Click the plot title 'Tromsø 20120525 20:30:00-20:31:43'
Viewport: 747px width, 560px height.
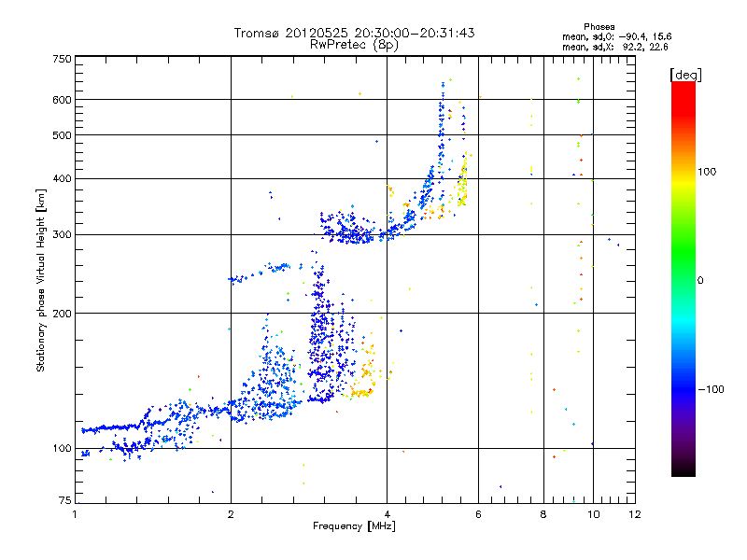354,33
